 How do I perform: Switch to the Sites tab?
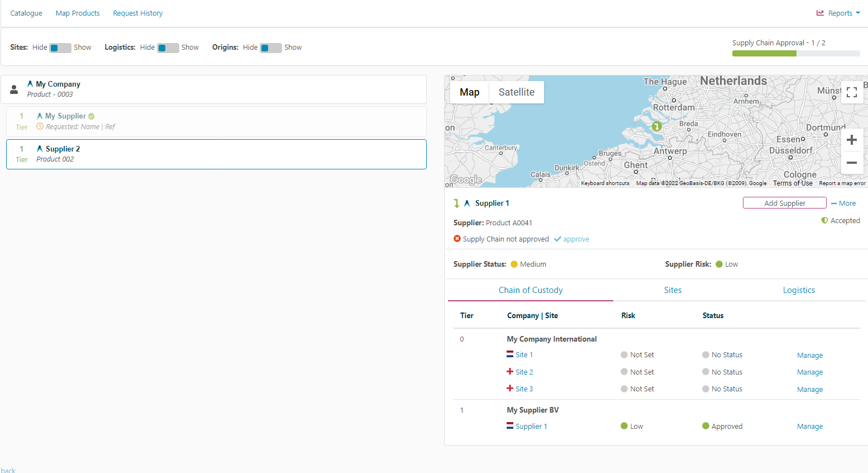point(673,290)
